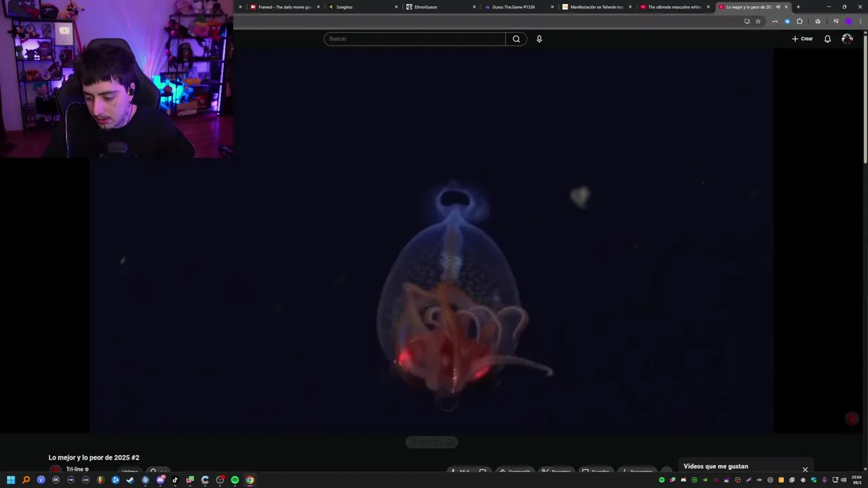868x488 pixels.
Task: Close the Lo mejor y lo peor tab
Action: click(x=787, y=7)
